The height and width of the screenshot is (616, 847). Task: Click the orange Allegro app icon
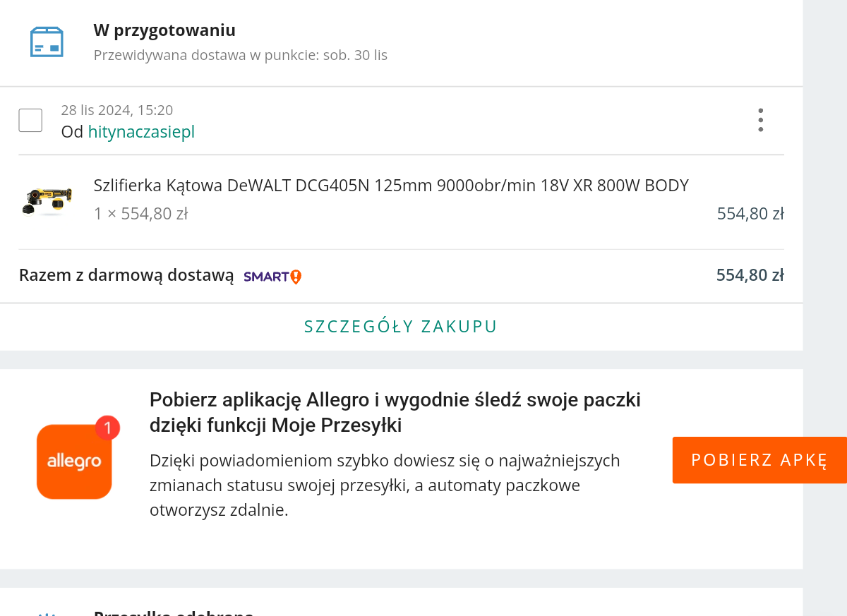coord(74,461)
